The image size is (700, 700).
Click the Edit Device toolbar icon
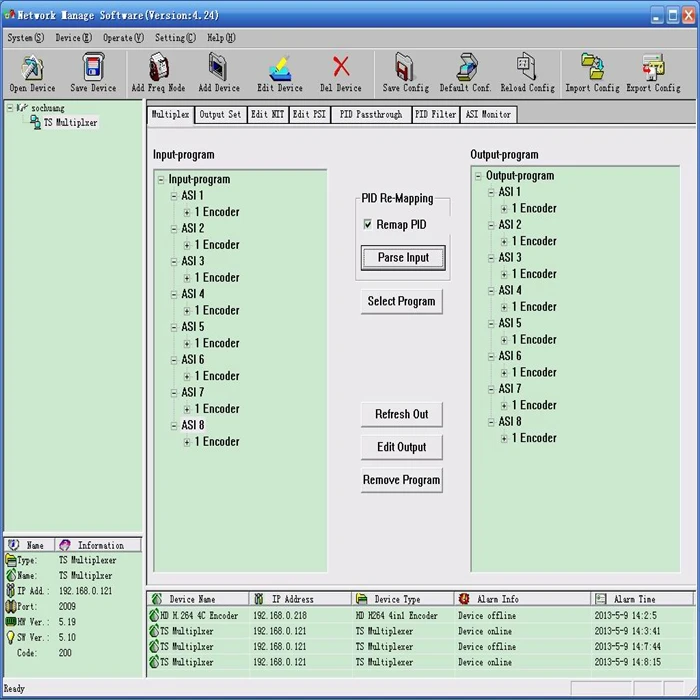pos(280,68)
